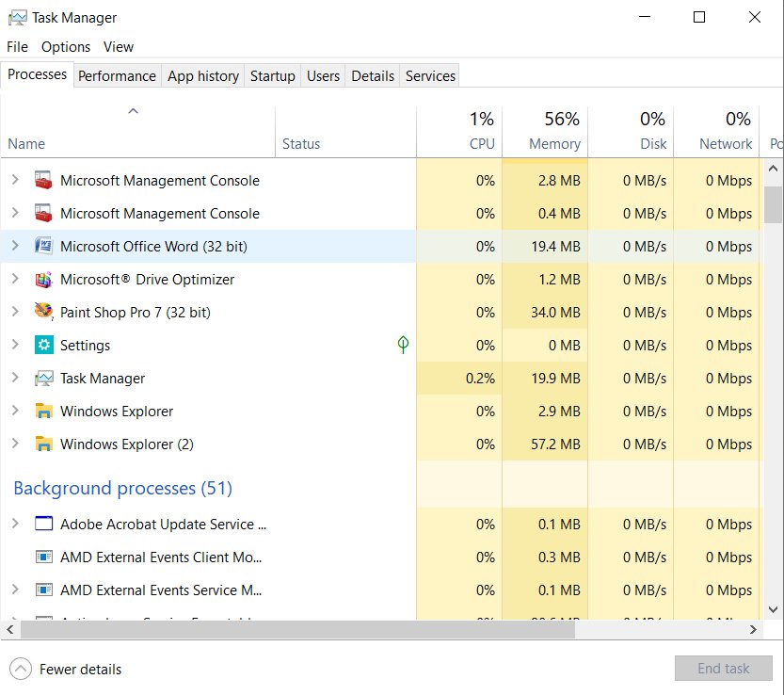This screenshot has width=784, height=695.
Task: Click the Microsoft Drive Optimizer icon
Action: tap(43, 279)
